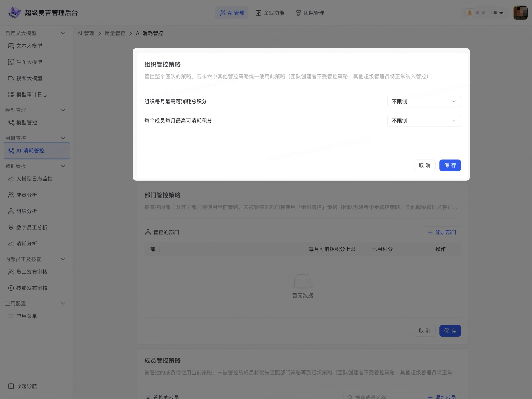Save the 组织管控策略 dialog
532x399 pixels.
[x=450, y=165]
